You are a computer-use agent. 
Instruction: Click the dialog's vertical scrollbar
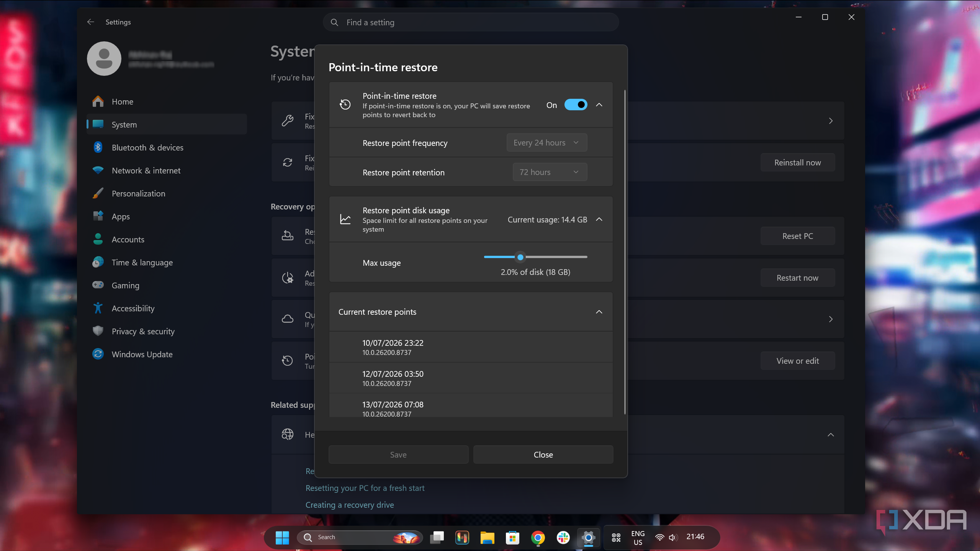[625, 252]
